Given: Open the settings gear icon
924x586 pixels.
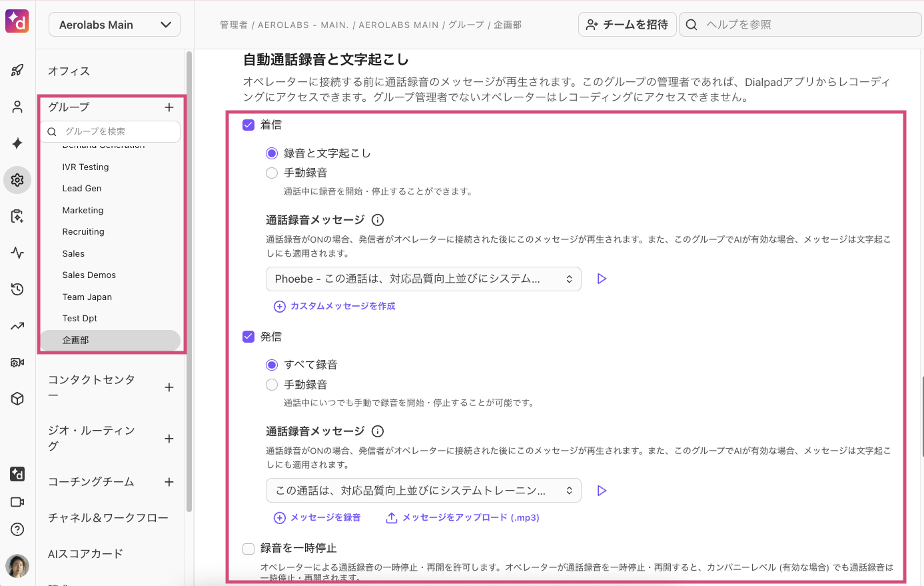Looking at the screenshot, I should tap(17, 180).
